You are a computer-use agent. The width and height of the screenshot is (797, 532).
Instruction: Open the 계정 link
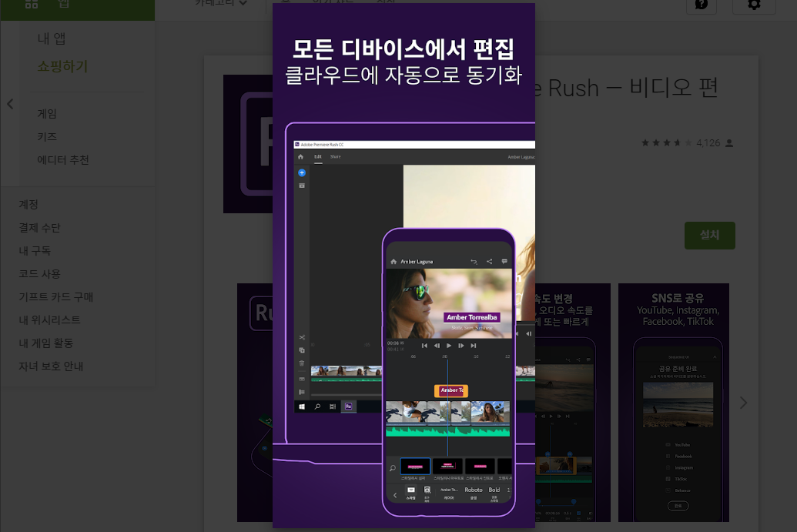28,204
